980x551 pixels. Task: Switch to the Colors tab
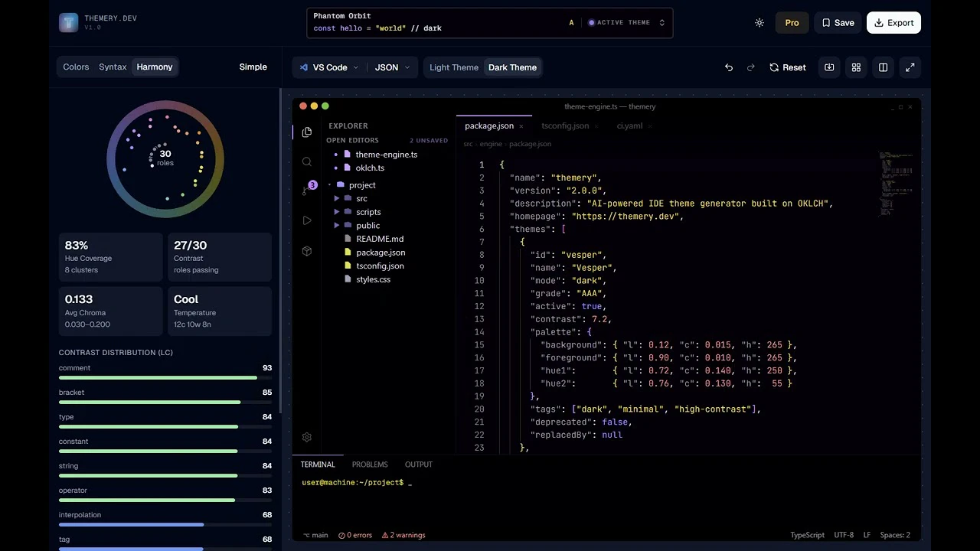pos(76,67)
